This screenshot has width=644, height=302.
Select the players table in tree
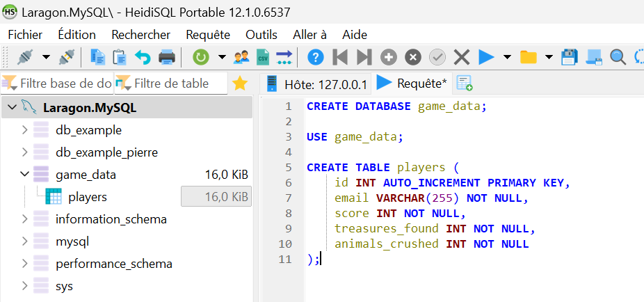pos(87,197)
